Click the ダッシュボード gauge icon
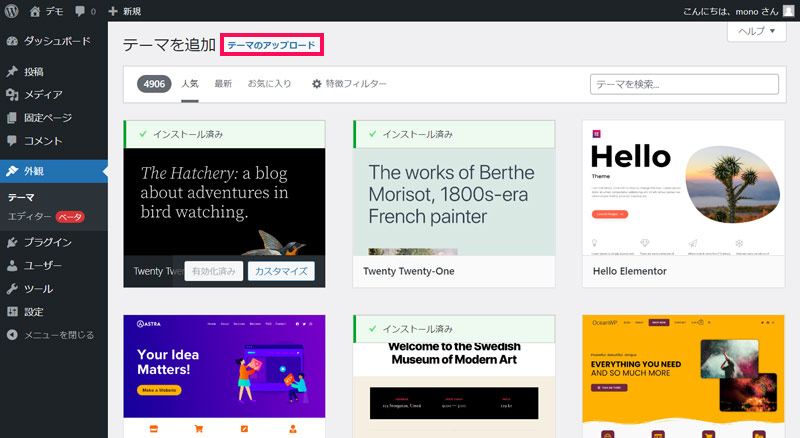This screenshot has height=438, width=800. point(12,41)
